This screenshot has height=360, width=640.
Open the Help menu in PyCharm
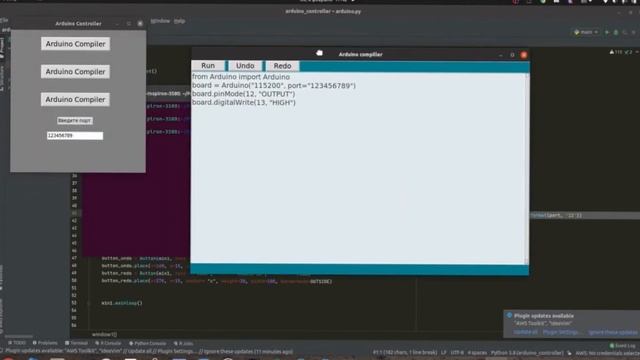(x=179, y=21)
